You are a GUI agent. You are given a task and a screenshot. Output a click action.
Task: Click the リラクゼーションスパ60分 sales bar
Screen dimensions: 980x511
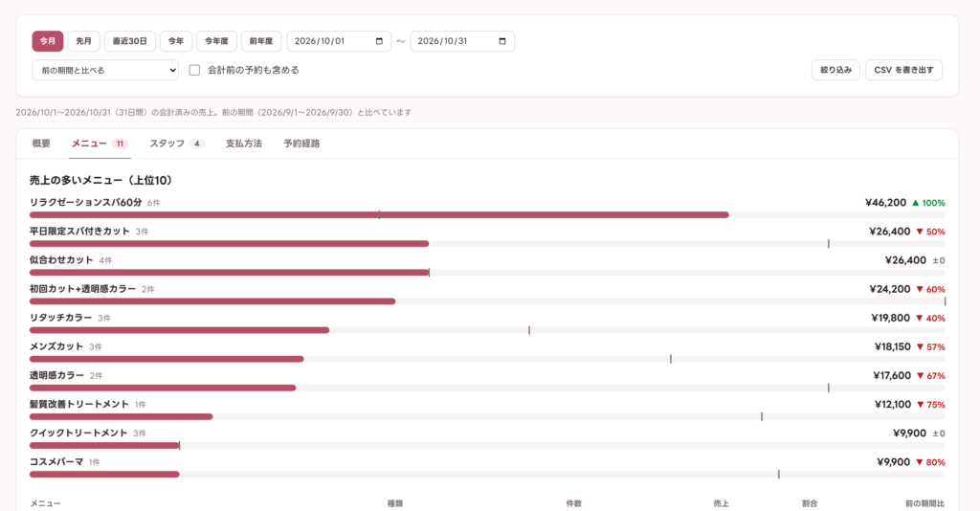point(379,215)
